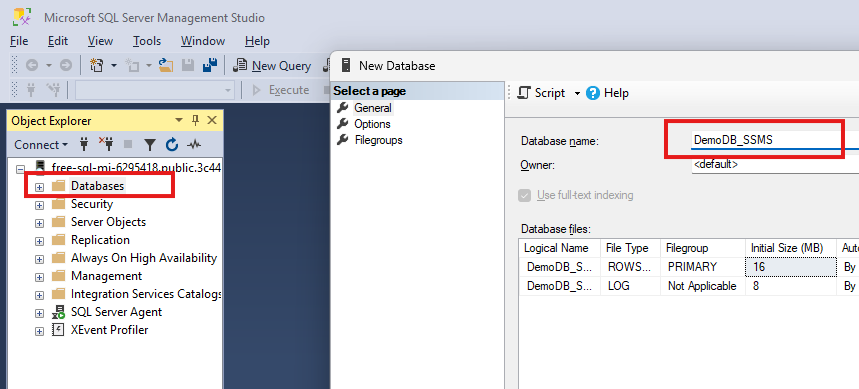Click the New Project toolbar icon
Viewport: 859px width, 389px height.
(96, 66)
